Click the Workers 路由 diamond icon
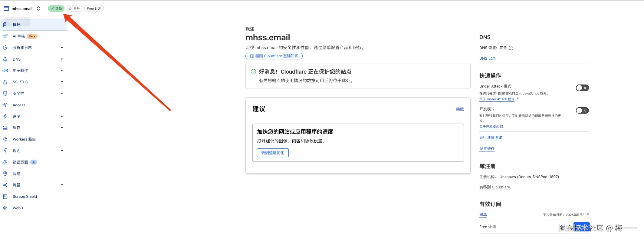This screenshot has width=644, height=239. click(x=5, y=139)
